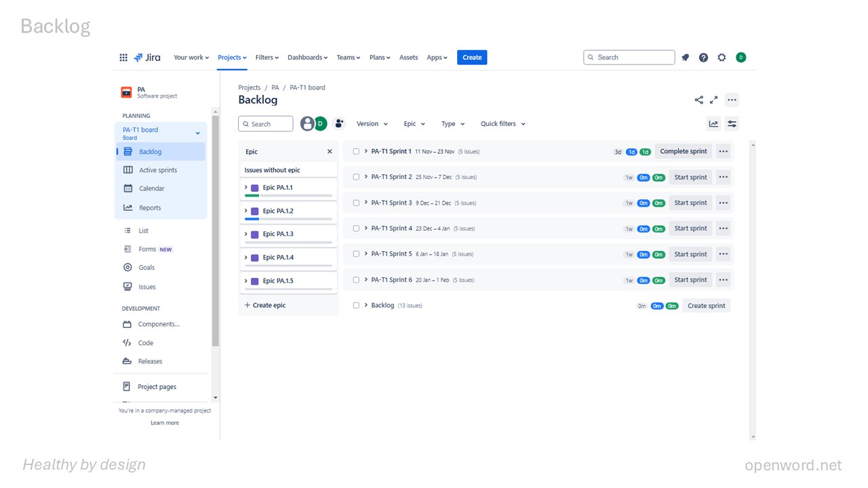Close the Epic panel with X
The image size is (868, 488).
[330, 152]
